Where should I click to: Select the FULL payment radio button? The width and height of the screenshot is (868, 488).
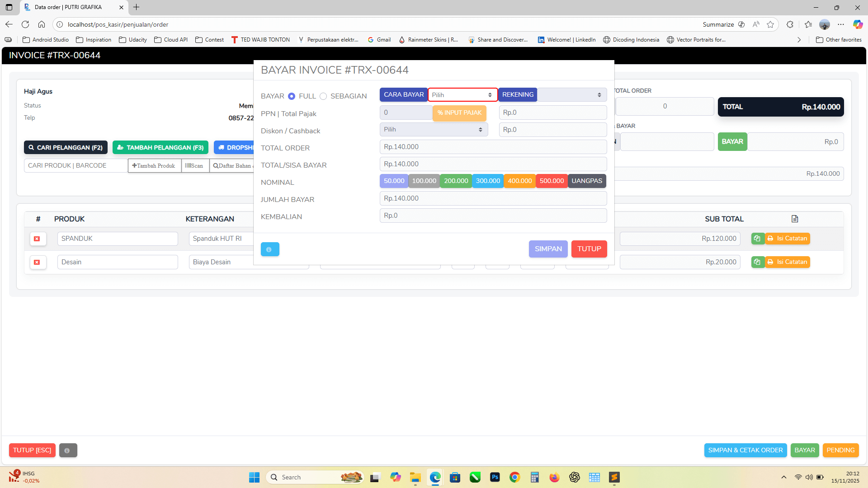tap(291, 96)
